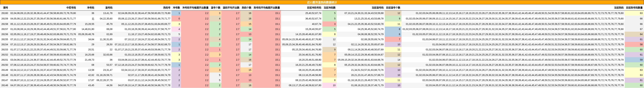
Task: Select period number 26147
Action: pos(5,81)
